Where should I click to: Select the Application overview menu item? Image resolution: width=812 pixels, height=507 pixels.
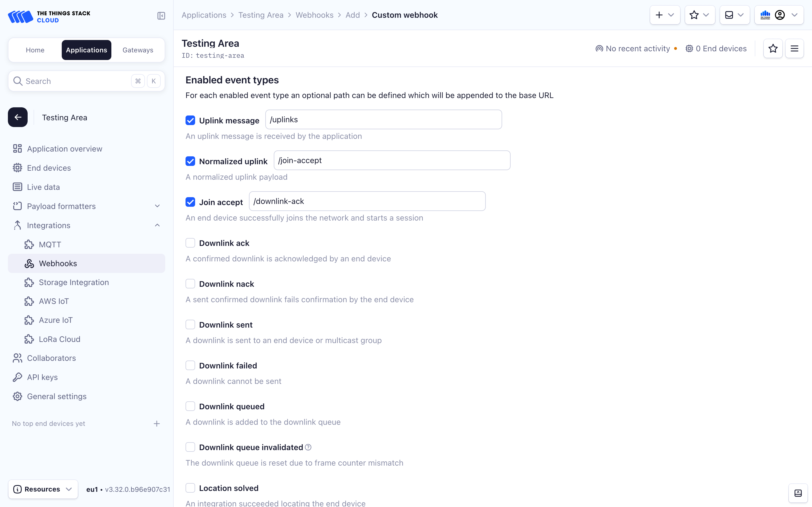(x=64, y=148)
